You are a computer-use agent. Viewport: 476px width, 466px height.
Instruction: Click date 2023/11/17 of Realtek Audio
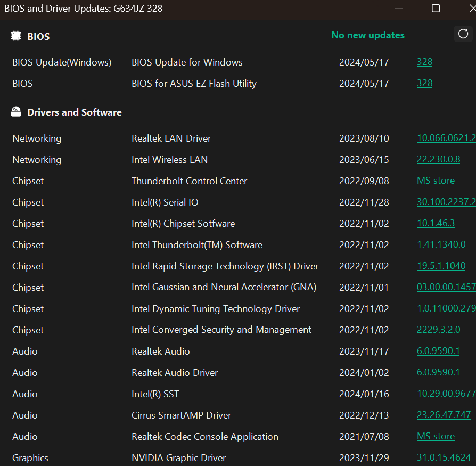364,351
